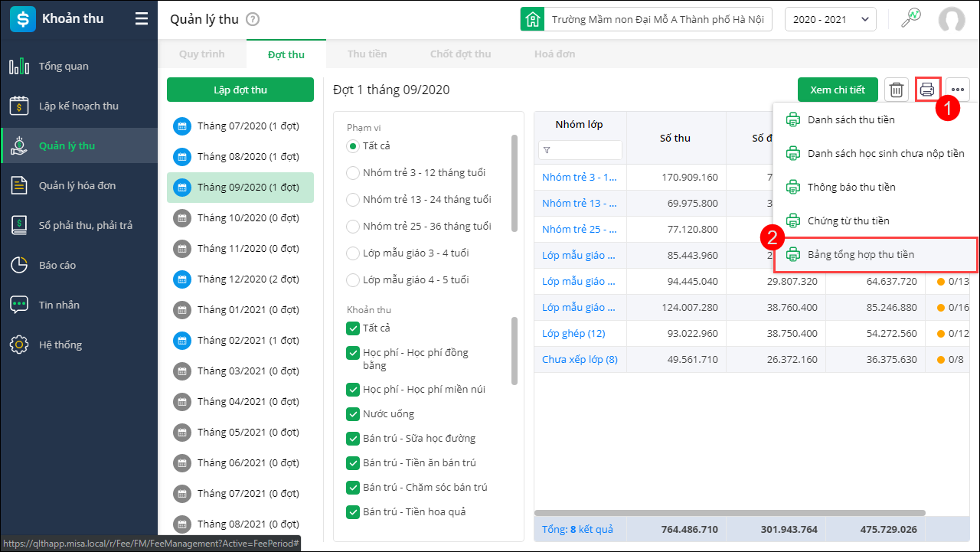Click the Tin nhắn chat bubble icon
The width and height of the screenshot is (980, 552).
click(19, 305)
